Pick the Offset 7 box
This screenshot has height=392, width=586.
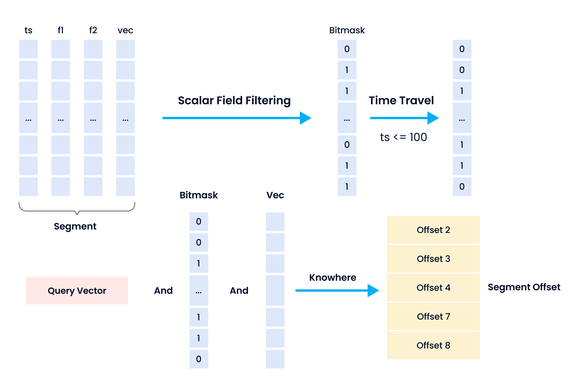(433, 317)
